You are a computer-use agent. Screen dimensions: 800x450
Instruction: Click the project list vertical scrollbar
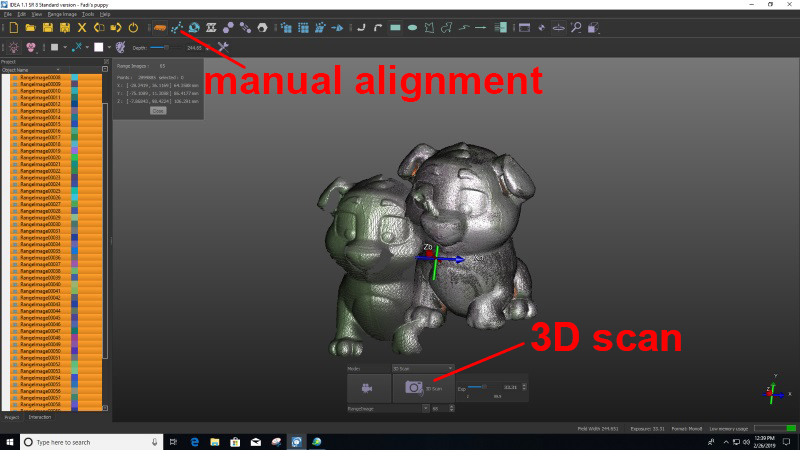pos(105,231)
